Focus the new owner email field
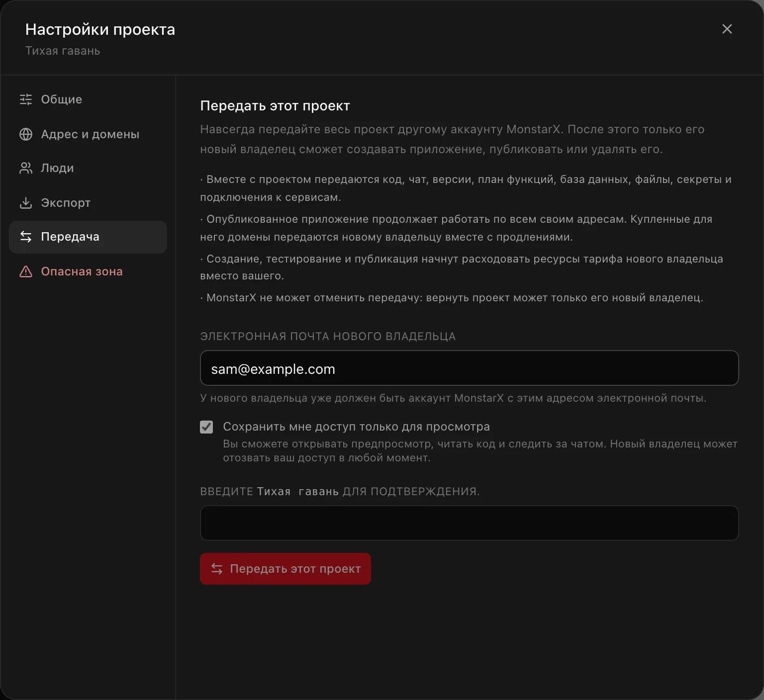 point(469,368)
